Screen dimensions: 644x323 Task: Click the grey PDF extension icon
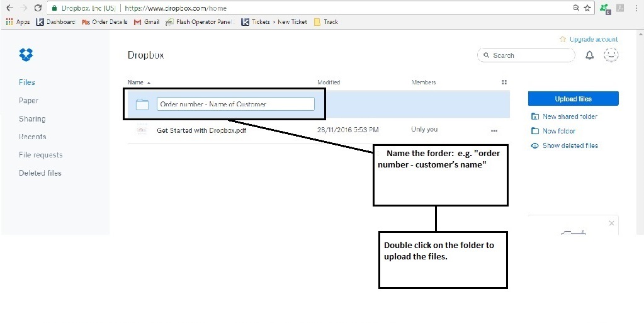coord(620,8)
